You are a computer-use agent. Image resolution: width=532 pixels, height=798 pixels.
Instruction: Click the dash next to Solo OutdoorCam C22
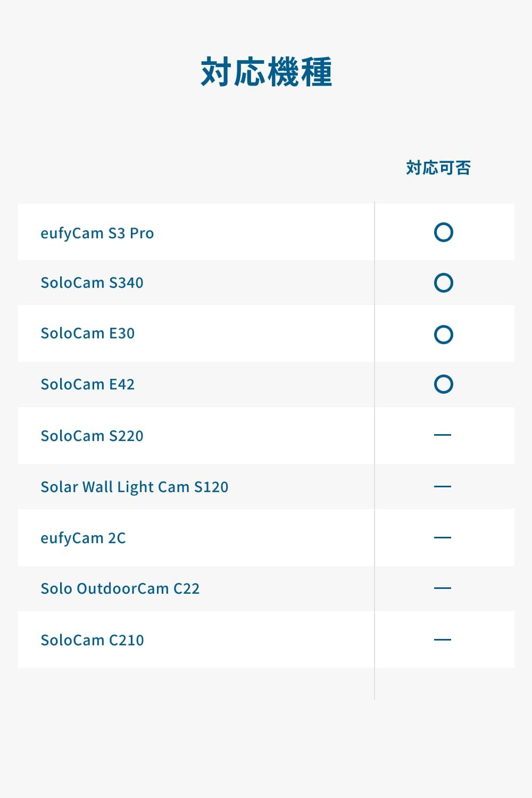pos(442,588)
